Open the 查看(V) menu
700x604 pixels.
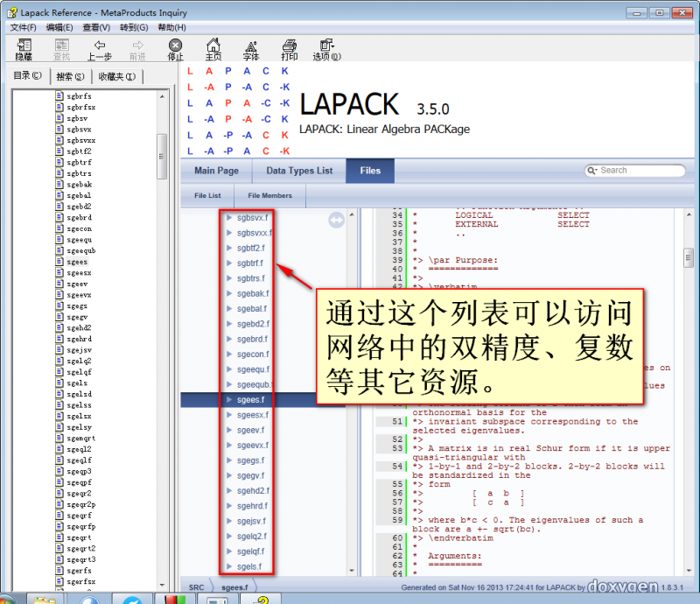[x=96, y=28]
